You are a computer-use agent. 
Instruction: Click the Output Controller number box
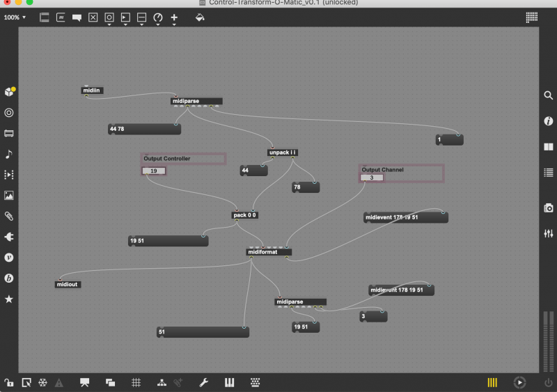(154, 171)
